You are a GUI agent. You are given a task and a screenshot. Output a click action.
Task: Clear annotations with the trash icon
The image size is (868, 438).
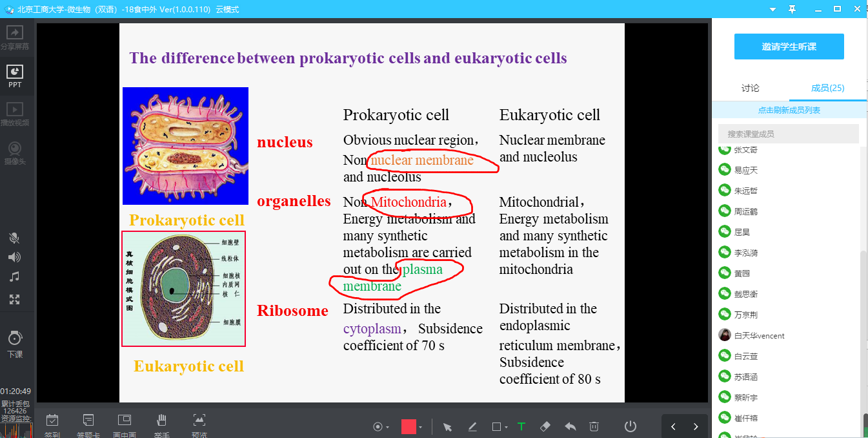594,426
